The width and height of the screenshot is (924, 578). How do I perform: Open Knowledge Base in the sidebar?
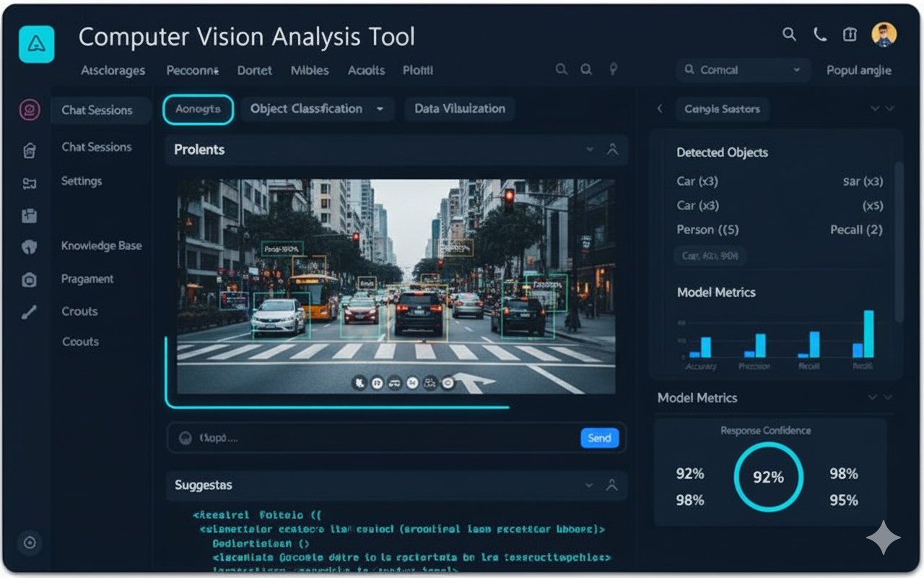tap(102, 246)
